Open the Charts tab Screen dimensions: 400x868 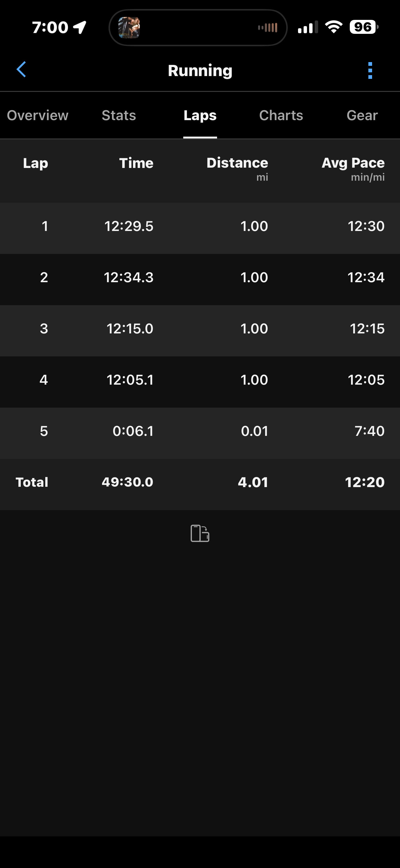point(281,115)
